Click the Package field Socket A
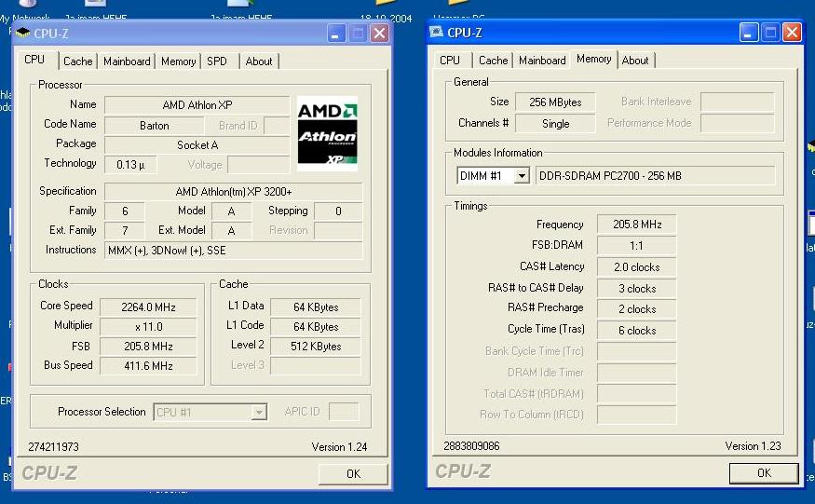Viewport: 815px width, 504px height. coord(197,145)
